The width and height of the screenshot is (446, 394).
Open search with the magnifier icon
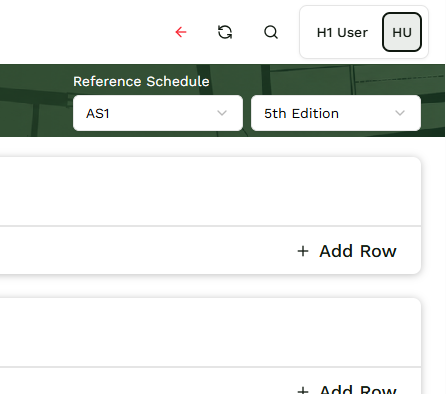271,32
